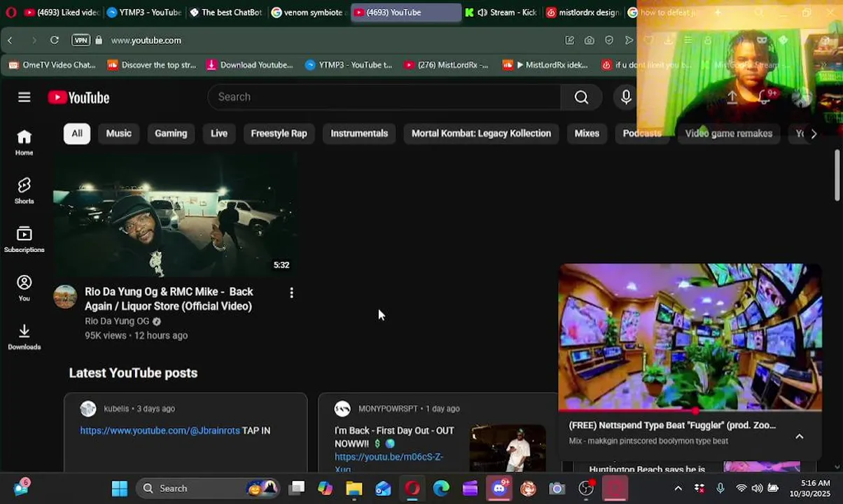Open the kubelis post avatar

click(88, 409)
